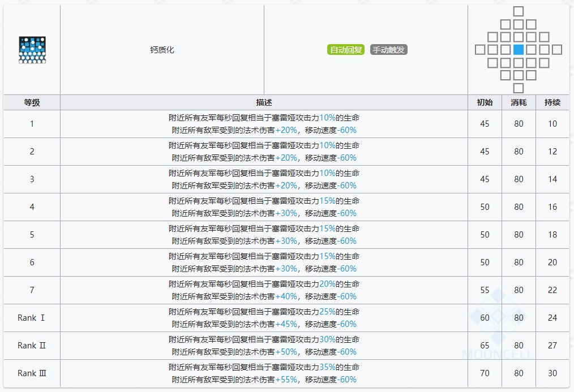Click duration value 12 in level 2 row
Image resolution: width=574 pixels, height=392 pixels.
point(552,152)
